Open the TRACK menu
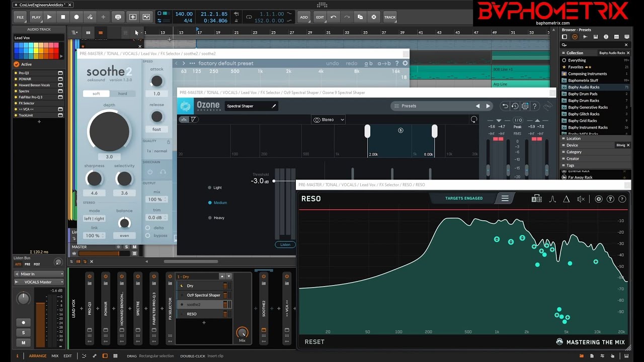Screen dimensions: 644x362 click(x=390, y=17)
